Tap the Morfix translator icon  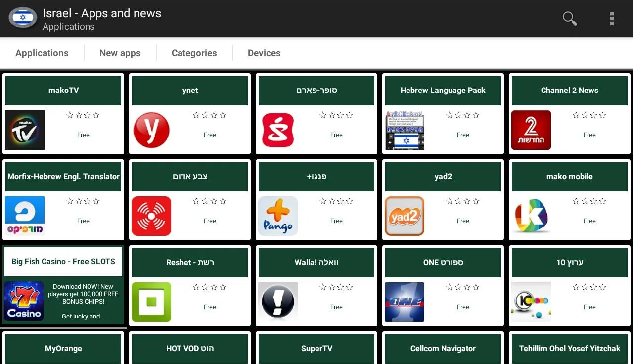click(x=25, y=216)
